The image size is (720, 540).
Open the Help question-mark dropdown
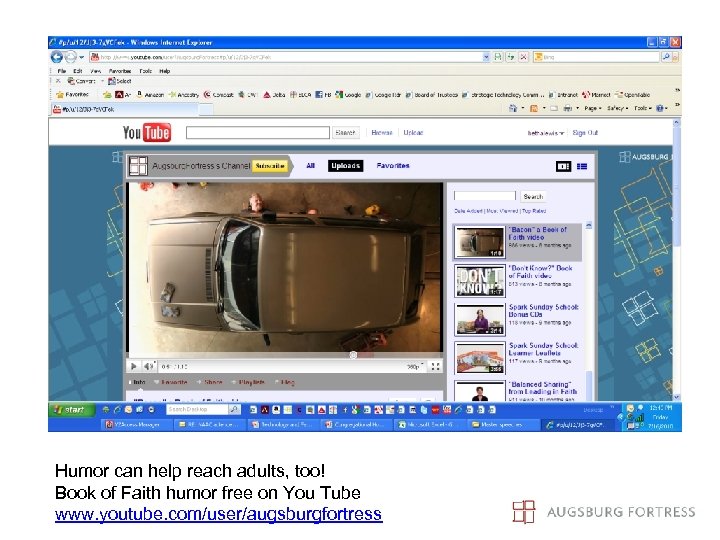coord(662,108)
